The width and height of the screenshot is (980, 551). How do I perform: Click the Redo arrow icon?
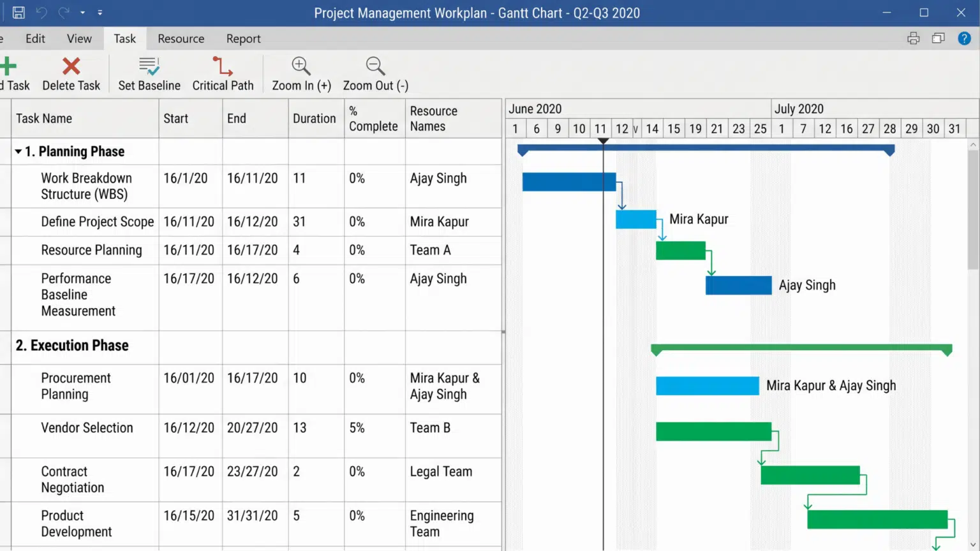(64, 12)
